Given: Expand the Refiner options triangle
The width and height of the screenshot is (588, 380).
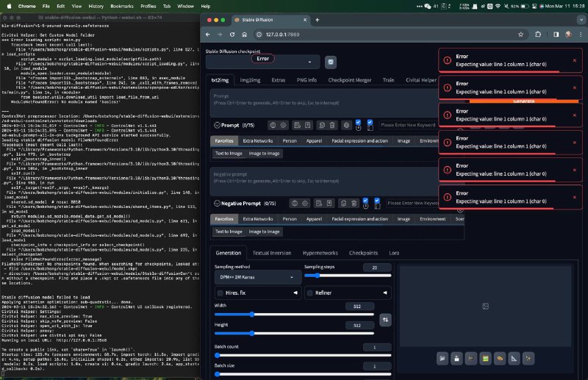Looking at the screenshot, I should click(385, 293).
